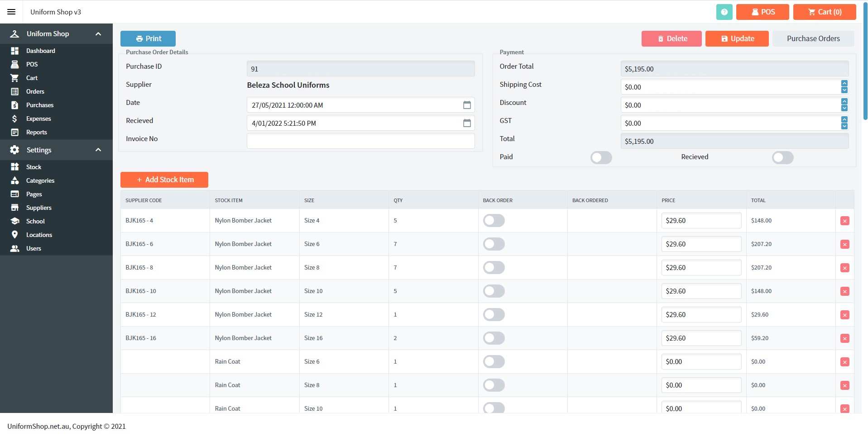This screenshot has height=436, width=868.
Task: Enable back order for BJK165 - 6
Action: [494, 244]
